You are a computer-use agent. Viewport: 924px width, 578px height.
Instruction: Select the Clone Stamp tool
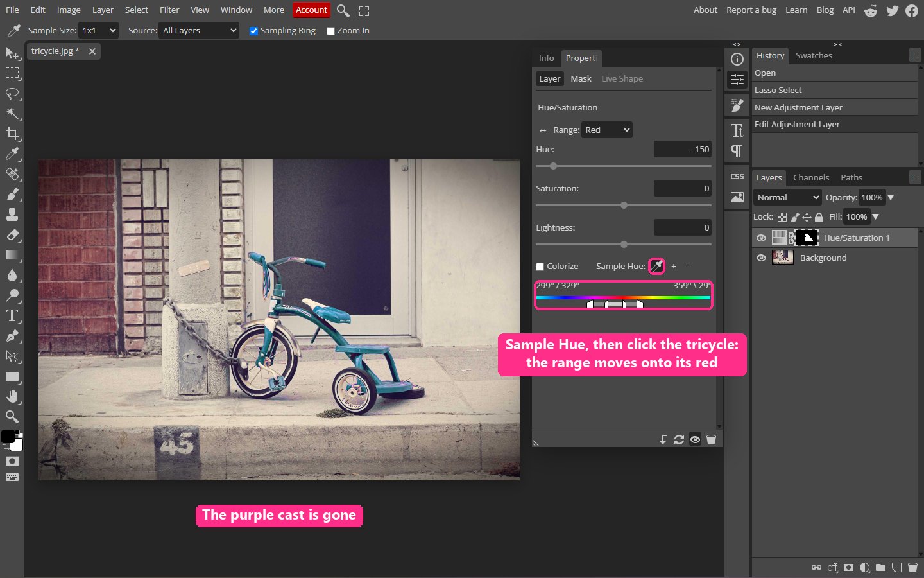coord(12,215)
